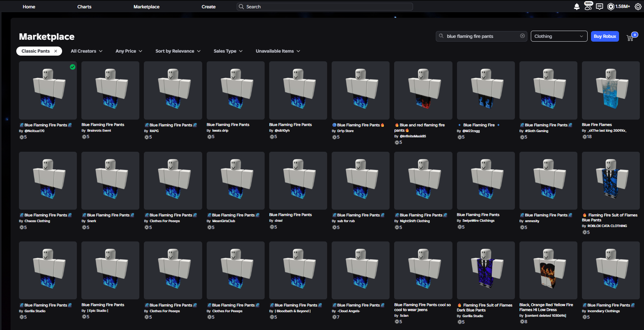This screenshot has height=330, width=644.
Task: Open the Sort by Relevance dropdown
Action: pyautogui.click(x=178, y=51)
